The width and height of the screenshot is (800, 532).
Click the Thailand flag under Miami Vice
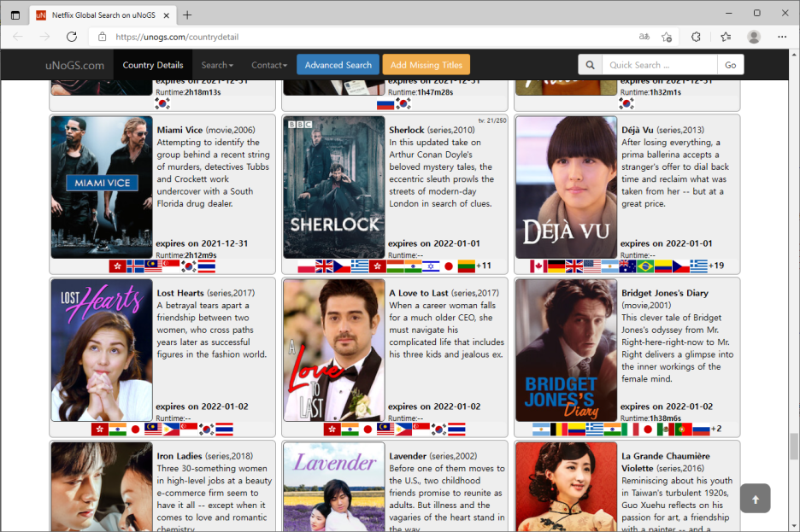click(207, 266)
